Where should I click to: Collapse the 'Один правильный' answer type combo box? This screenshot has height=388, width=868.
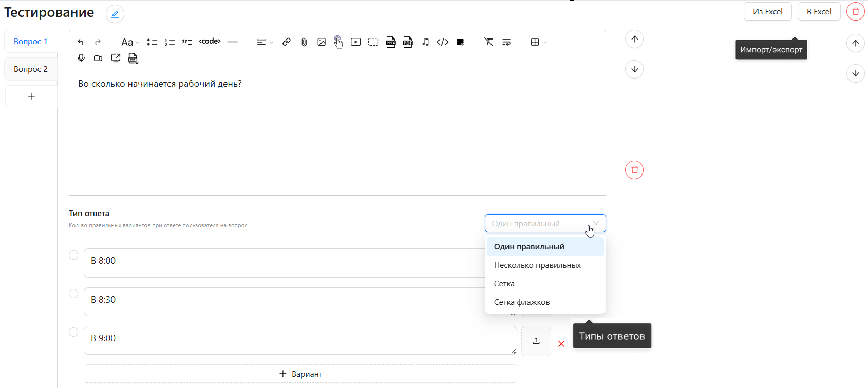[x=545, y=223]
